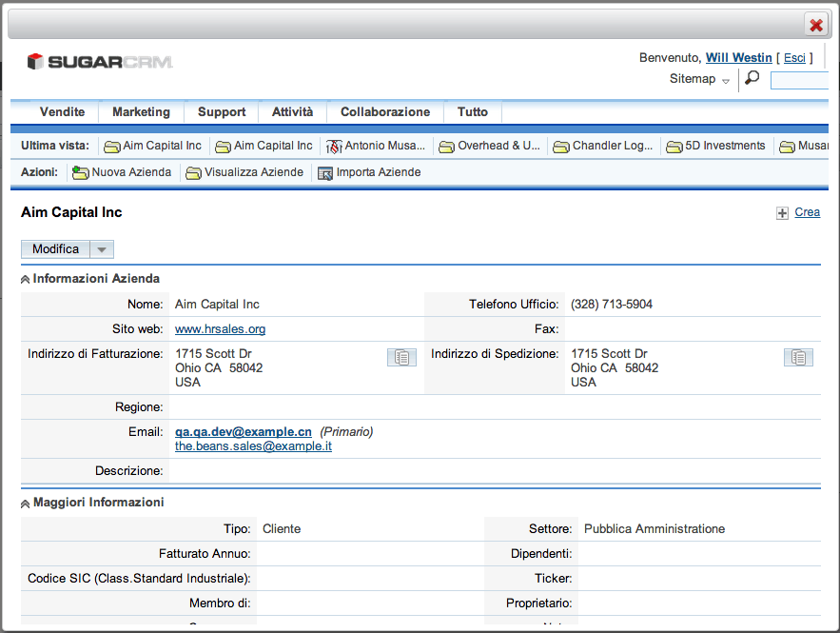The image size is (840, 633).
Task: Click the Membro di label
Action: (x=220, y=603)
